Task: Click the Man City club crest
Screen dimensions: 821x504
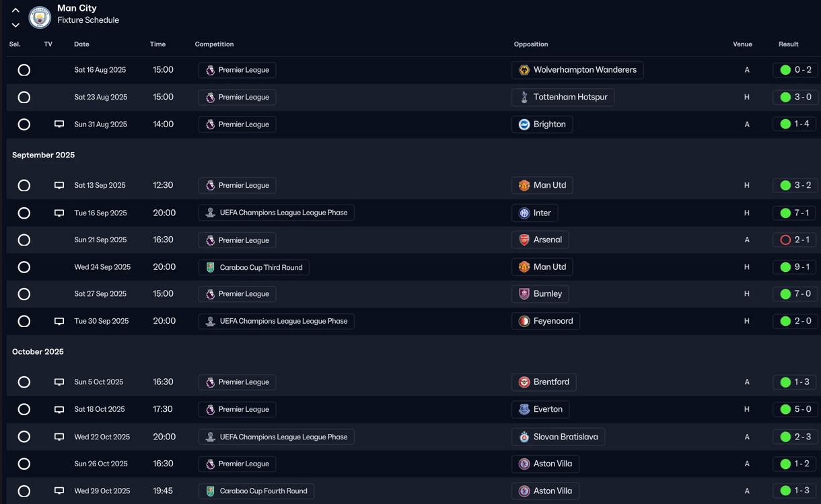Action: click(x=40, y=17)
